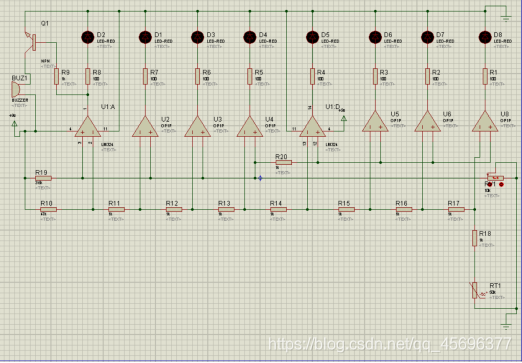Select the U1:D op-amp triangle
Image resolution: width=522 pixels, height=363 pixels.
click(312, 127)
